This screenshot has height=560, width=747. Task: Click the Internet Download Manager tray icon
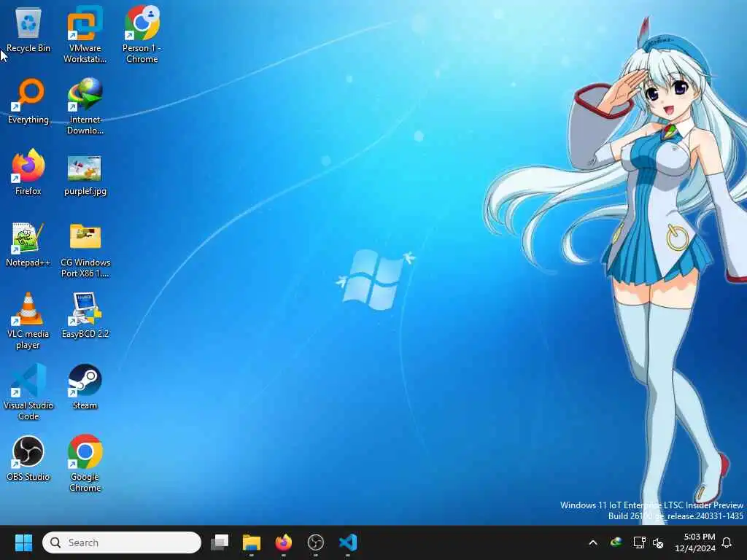(x=616, y=542)
